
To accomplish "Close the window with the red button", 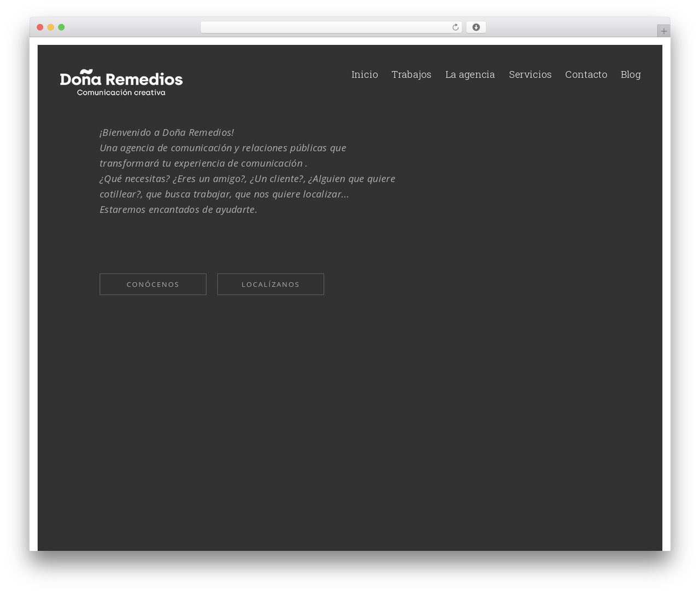I will 40,27.
